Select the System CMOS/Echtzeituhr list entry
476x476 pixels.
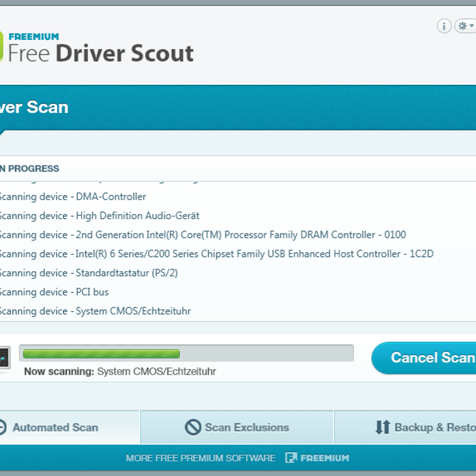(95, 311)
